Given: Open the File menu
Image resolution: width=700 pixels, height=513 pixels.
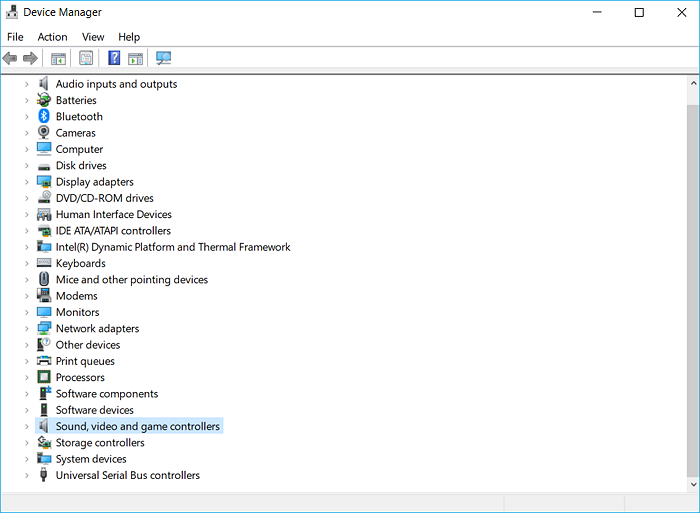Looking at the screenshot, I should pos(15,37).
